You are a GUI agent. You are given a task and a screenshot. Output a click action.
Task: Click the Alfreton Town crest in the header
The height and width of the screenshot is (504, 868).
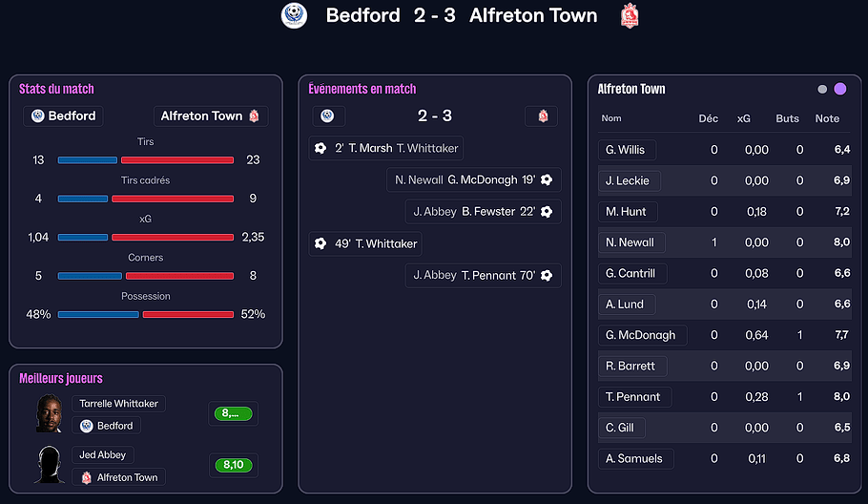tap(629, 15)
